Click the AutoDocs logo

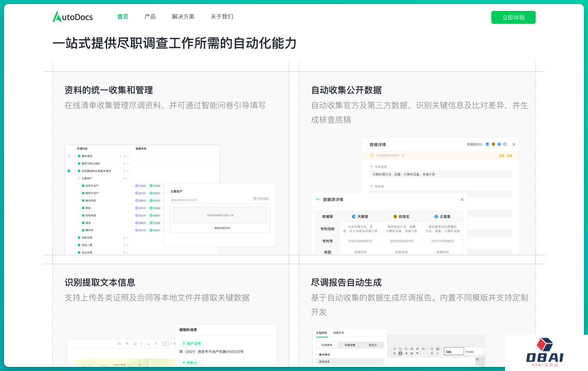click(x=72, y=17)
